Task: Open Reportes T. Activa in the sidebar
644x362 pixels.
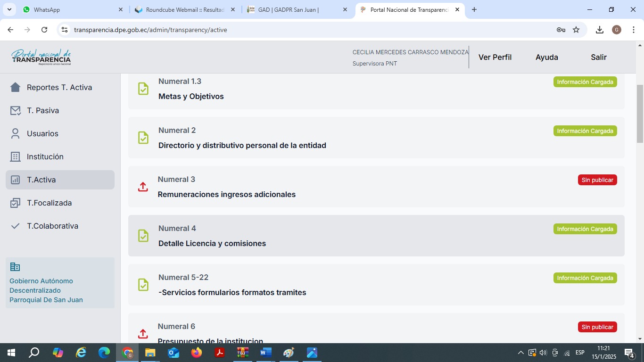Action: pyautogui.click(x=59, y=87)
